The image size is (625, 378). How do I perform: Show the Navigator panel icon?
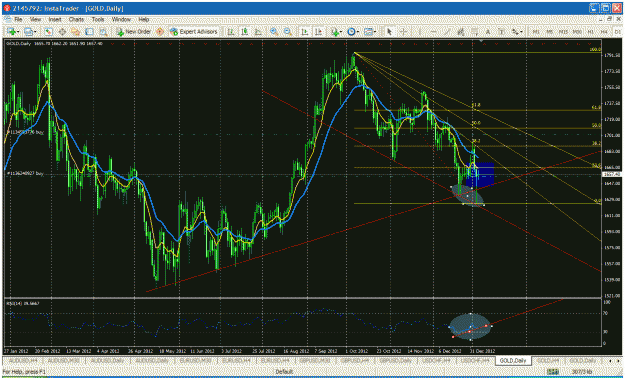tap(75, 32)
